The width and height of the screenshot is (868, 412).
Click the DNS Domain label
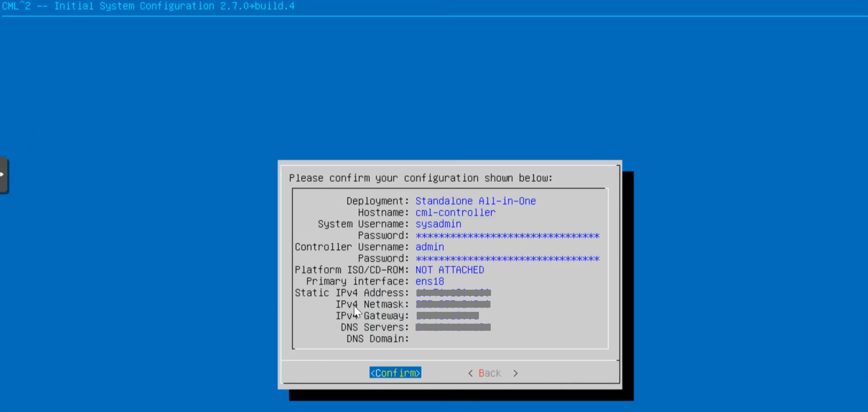(x=377, y=339)
